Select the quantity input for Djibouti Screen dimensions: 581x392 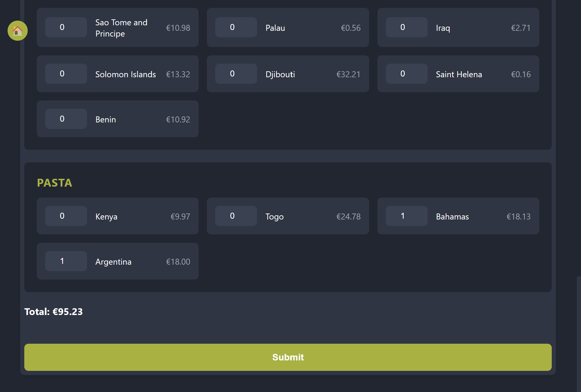click(236, 74)
